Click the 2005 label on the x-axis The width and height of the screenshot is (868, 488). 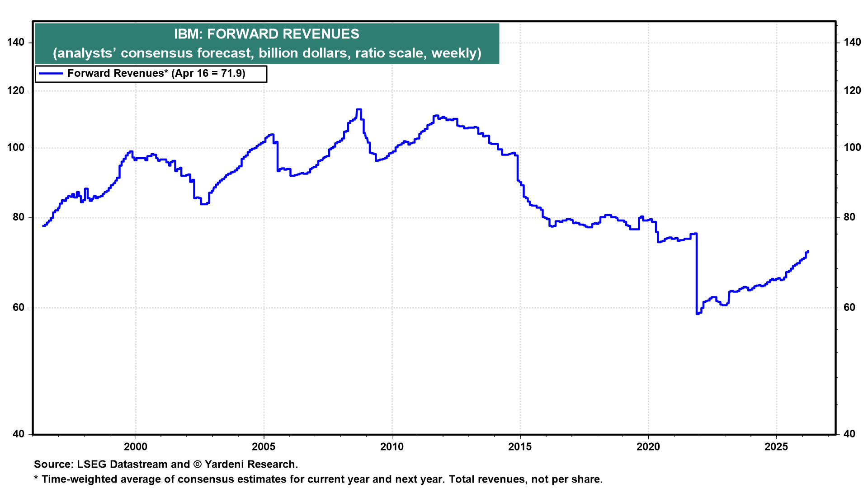(264, 447)
